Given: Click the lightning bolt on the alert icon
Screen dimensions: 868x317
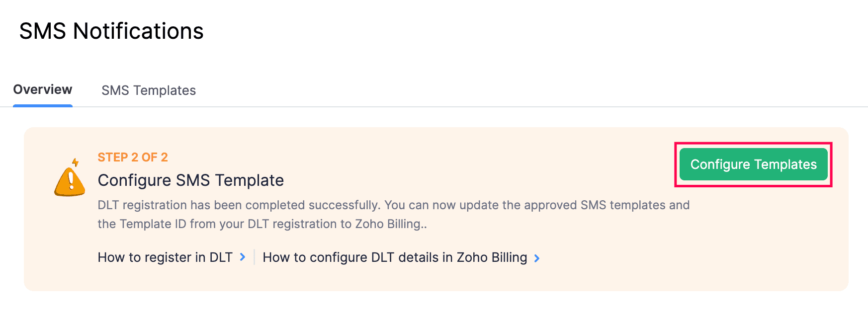Looking at the screenshot, I should click(x=76, y=162).
